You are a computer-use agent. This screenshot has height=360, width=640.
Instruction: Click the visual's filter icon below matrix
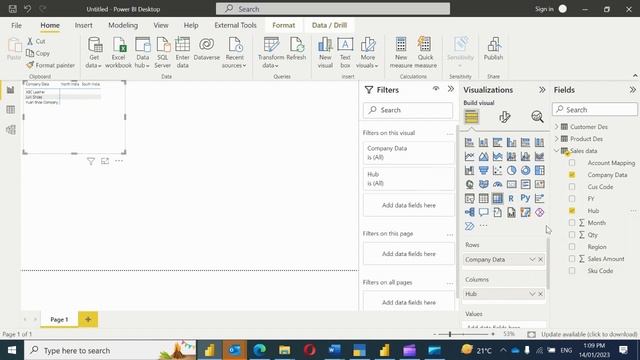point(91,161)
